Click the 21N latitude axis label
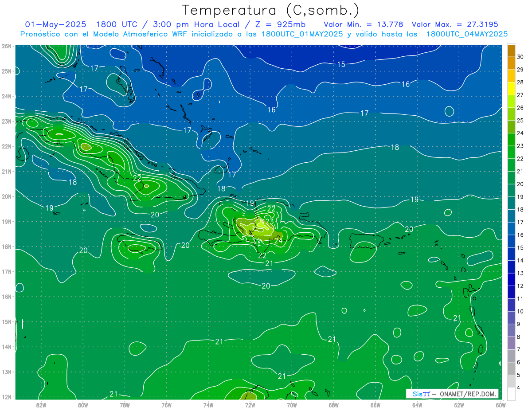 coord(7,171)
